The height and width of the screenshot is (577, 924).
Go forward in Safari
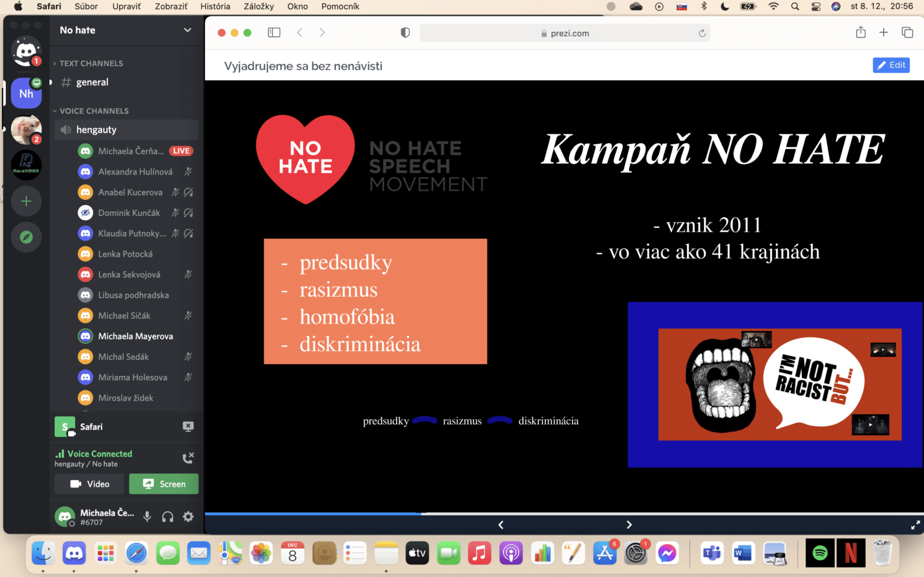pyautogui.click(x=322, y=32)
